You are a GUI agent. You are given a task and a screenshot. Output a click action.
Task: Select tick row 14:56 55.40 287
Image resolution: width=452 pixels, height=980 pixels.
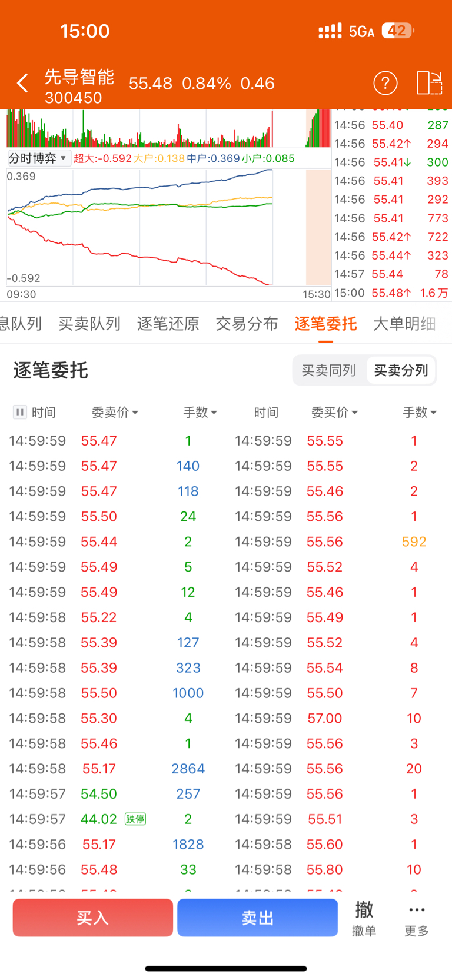click(x=391, y=125)
